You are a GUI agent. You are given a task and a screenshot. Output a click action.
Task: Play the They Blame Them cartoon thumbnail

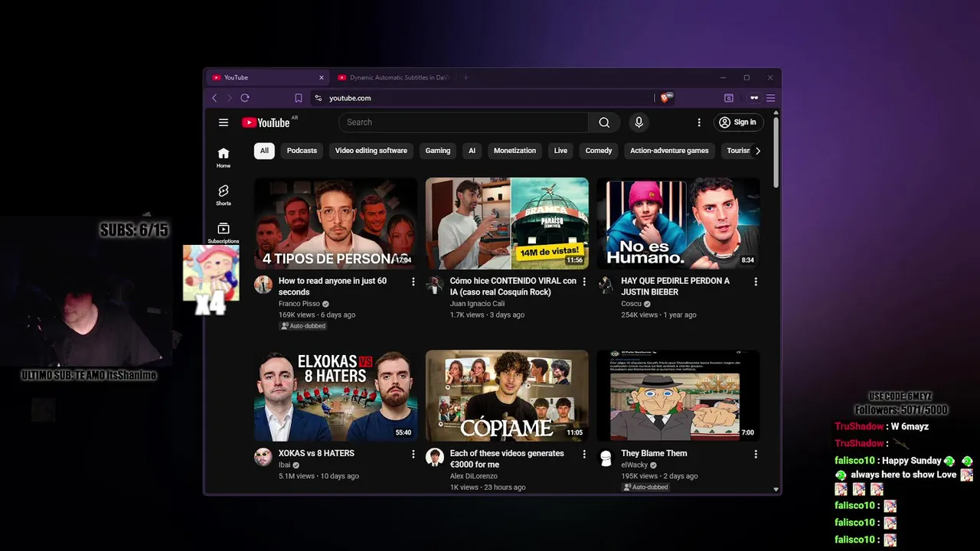[x=678, y=396]
